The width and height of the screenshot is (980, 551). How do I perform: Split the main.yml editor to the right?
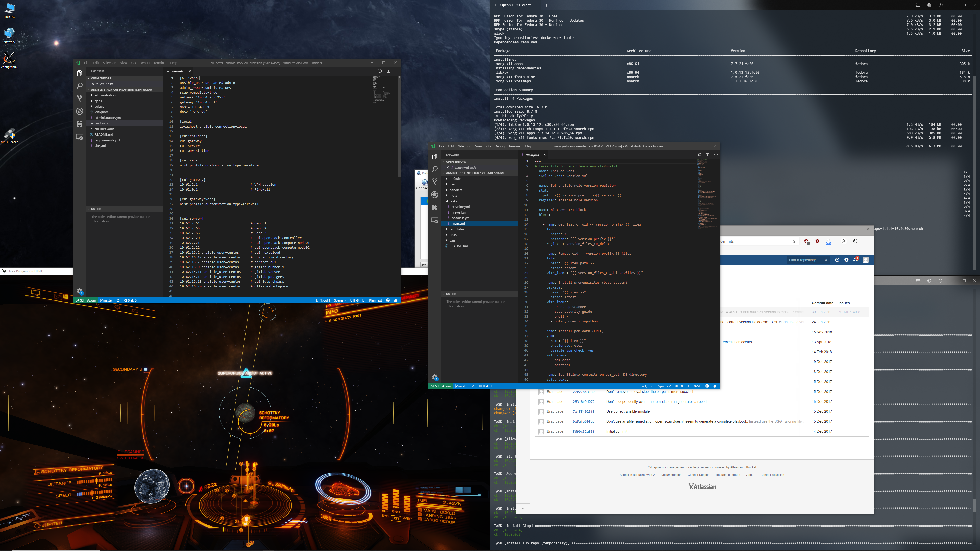[x=708, y=154]
